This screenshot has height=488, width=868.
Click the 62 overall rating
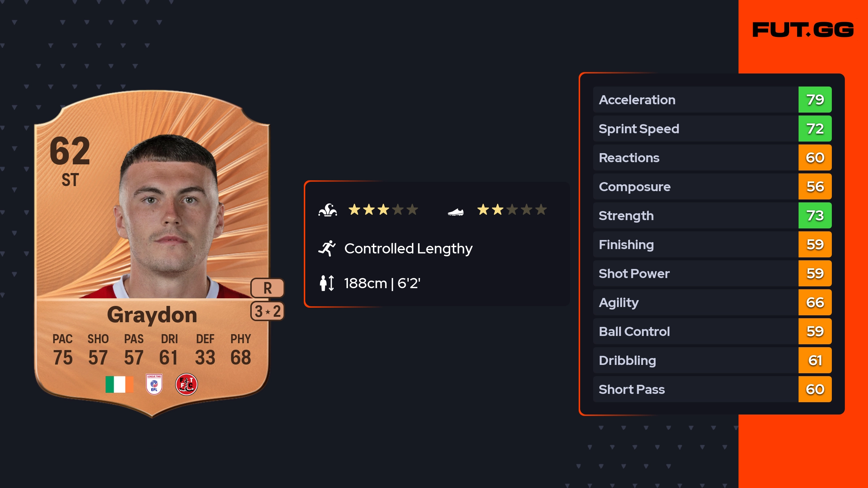(x=70, y=151)
